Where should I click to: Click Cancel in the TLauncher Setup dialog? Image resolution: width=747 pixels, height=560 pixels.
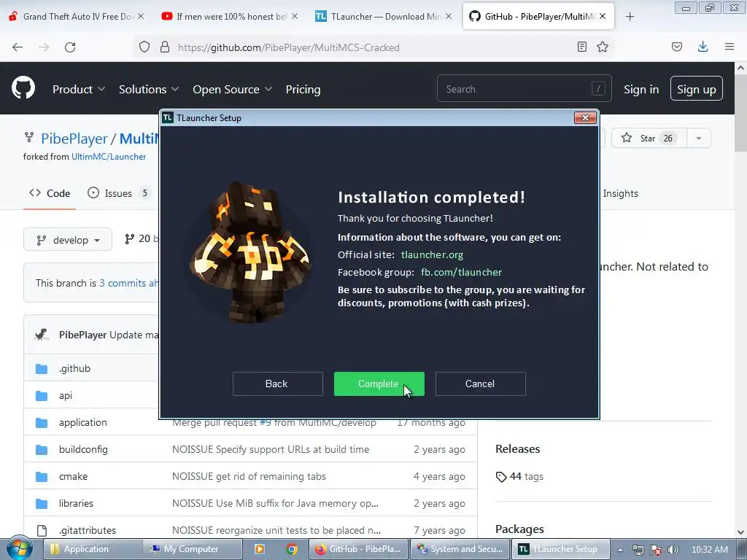tap(480, 384)
